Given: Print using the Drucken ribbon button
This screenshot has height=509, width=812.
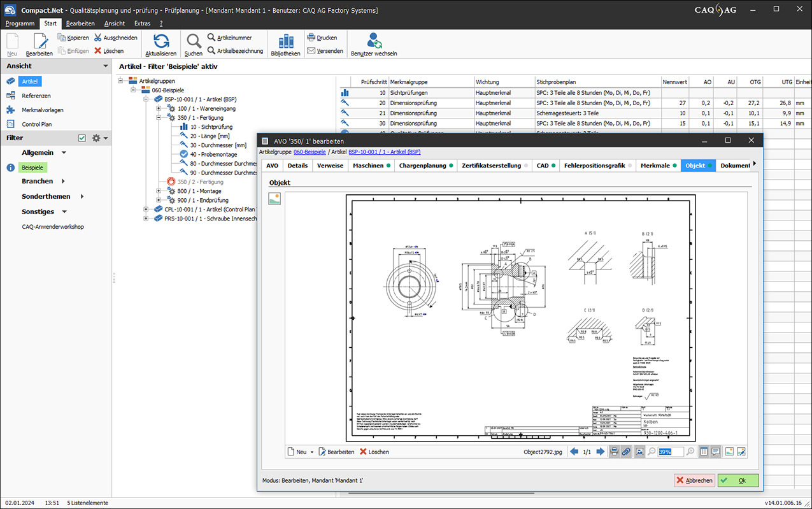Looking at the screenshot, I should pos(322,38).
